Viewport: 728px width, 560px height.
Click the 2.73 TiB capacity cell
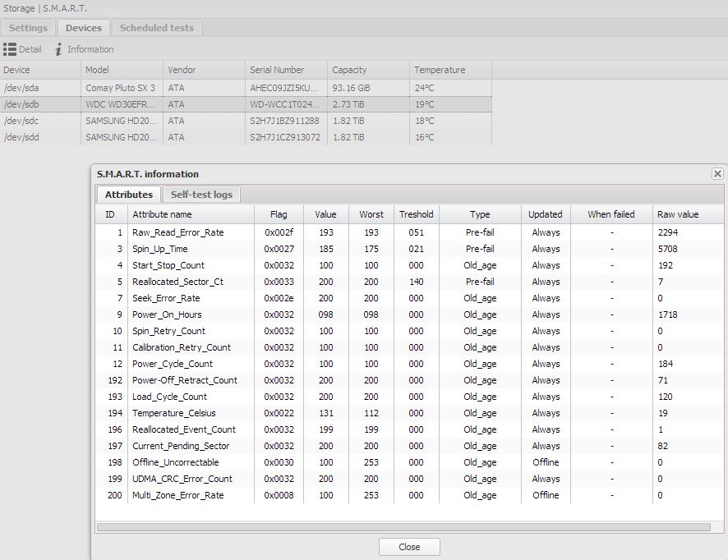(x=369, y=104)
